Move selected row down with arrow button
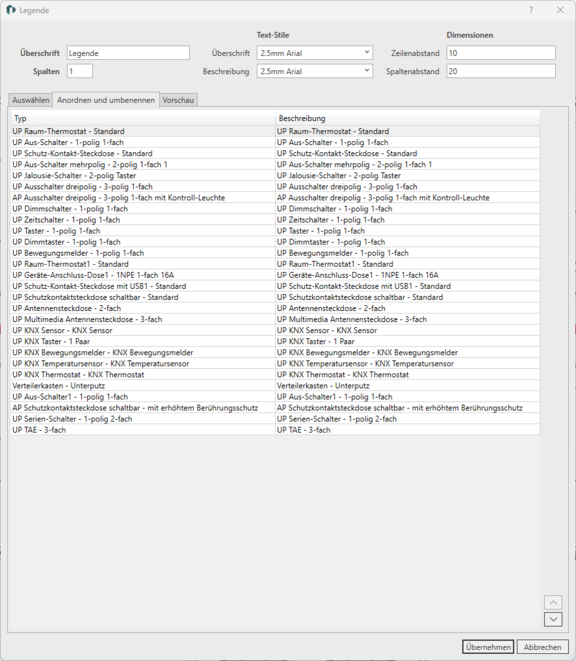Screen dimensions: 576x661 [553, 619]
